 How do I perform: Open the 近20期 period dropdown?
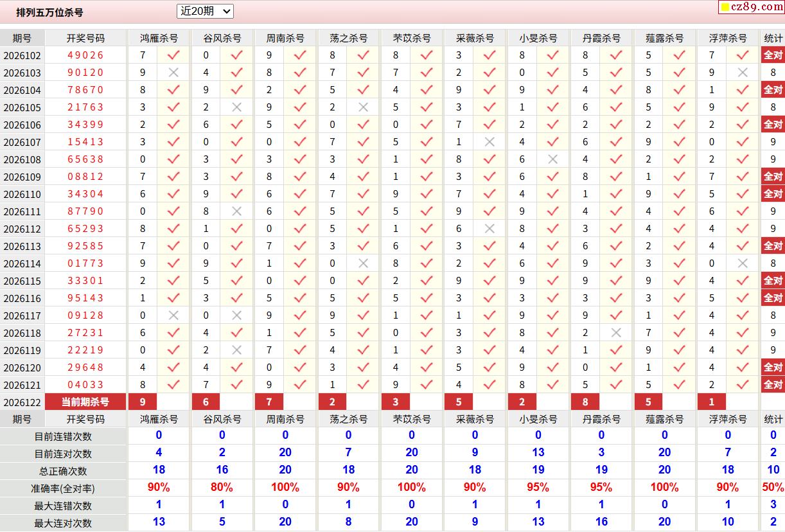[x=205, y=11]
